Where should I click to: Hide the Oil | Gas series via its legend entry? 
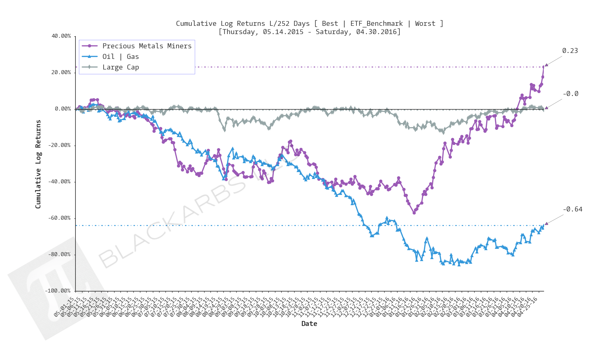(121, 57)
